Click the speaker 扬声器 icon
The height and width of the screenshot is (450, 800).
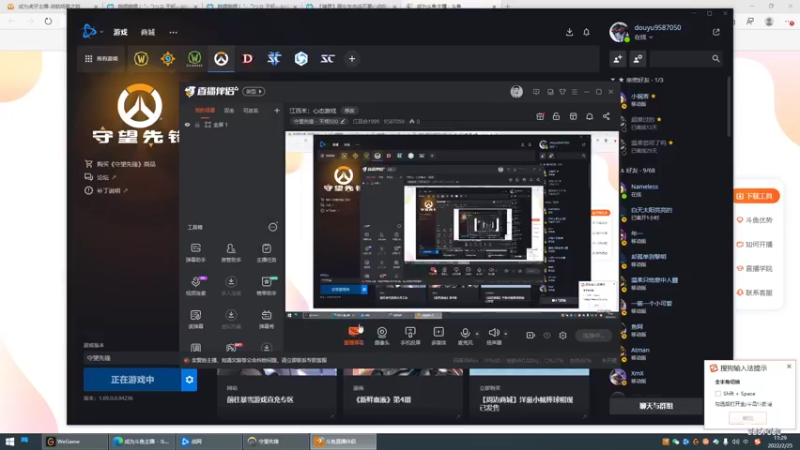[x=493, y=335]
